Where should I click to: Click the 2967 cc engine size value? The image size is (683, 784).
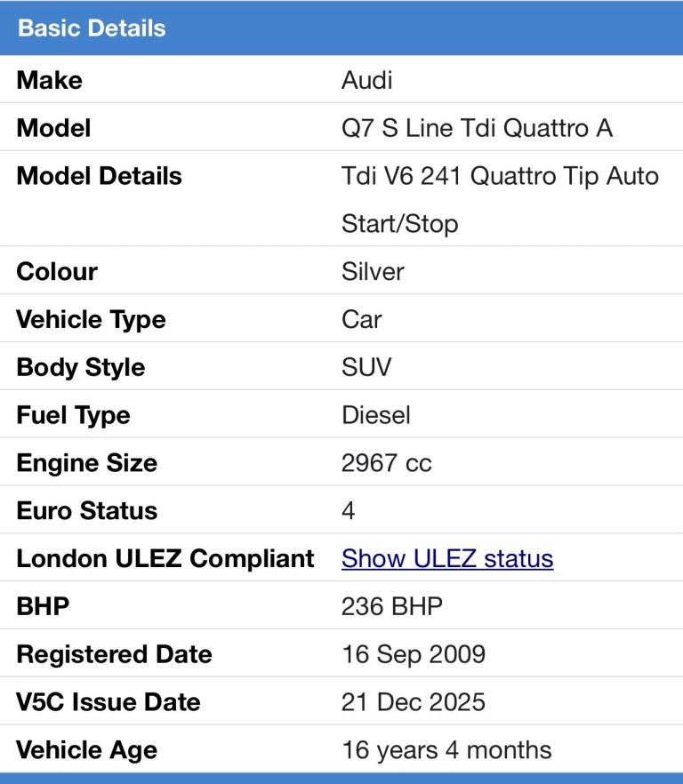[386, 463]
